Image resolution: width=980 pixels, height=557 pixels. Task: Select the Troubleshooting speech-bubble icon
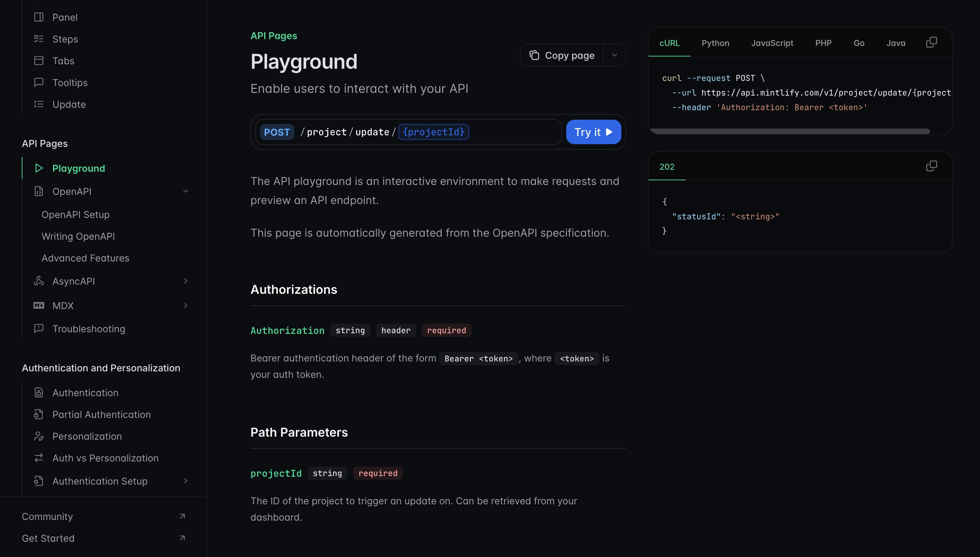[39, 328]
